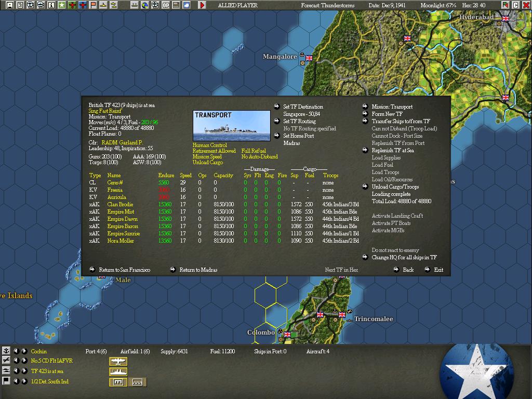This screenshot has width=532, height=399.
Task: Select the anchor port icon beside Cochin
Action: point(6,351)
